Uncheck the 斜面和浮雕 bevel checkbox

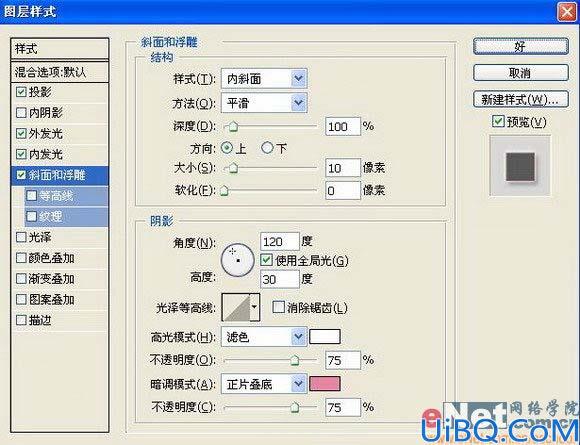(21, 175)
